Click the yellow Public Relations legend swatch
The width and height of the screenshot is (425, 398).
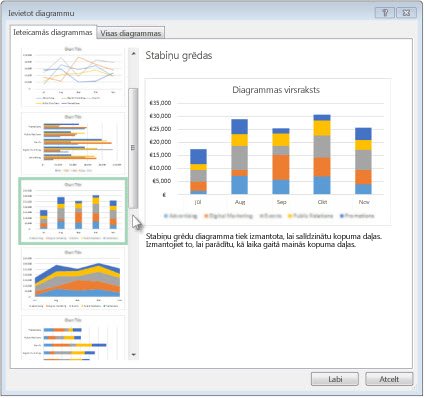point(290,216)
